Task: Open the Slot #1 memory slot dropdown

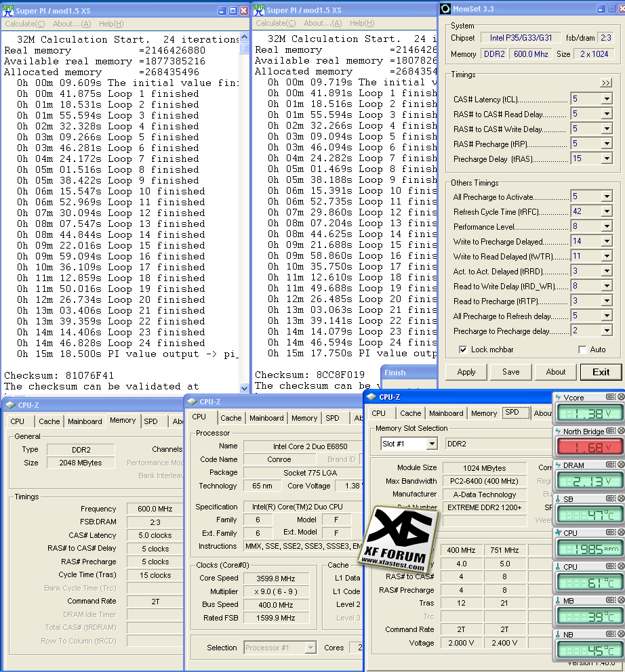Action: [x=431, y=444]
